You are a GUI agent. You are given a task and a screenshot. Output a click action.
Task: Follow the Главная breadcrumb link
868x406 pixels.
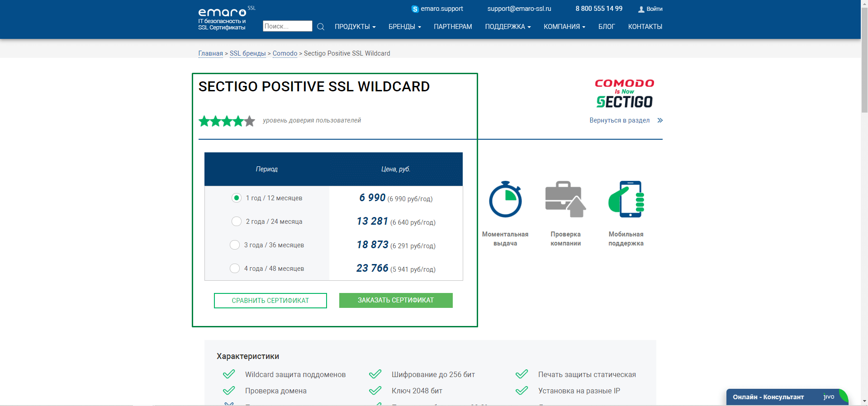coord(211,53)
